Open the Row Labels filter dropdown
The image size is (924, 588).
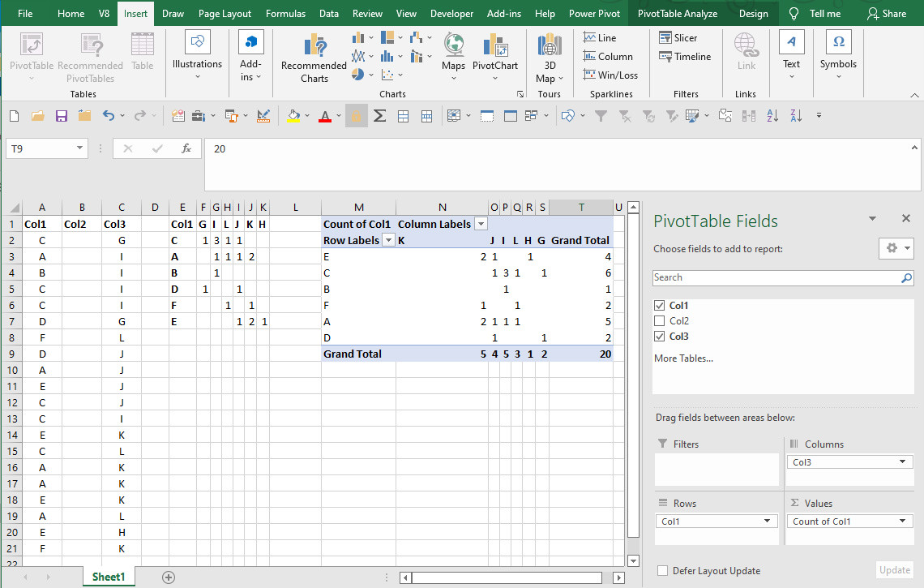(388, 240)
